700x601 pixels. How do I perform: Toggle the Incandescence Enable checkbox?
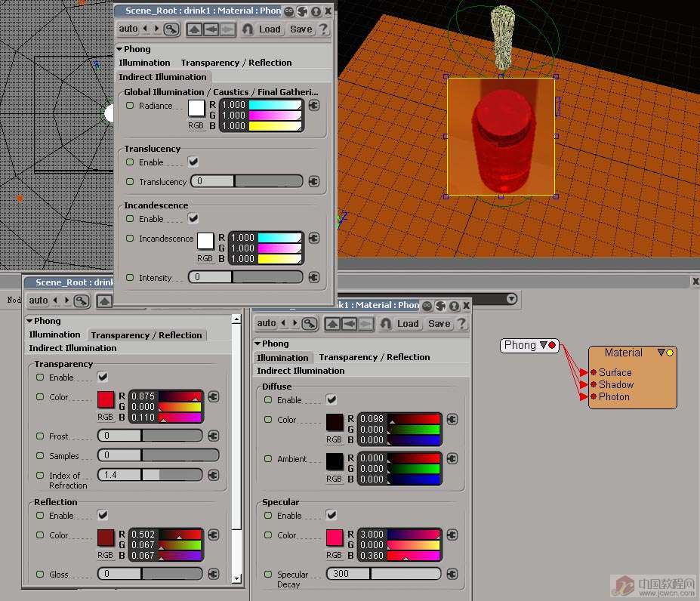click(193, 218)
